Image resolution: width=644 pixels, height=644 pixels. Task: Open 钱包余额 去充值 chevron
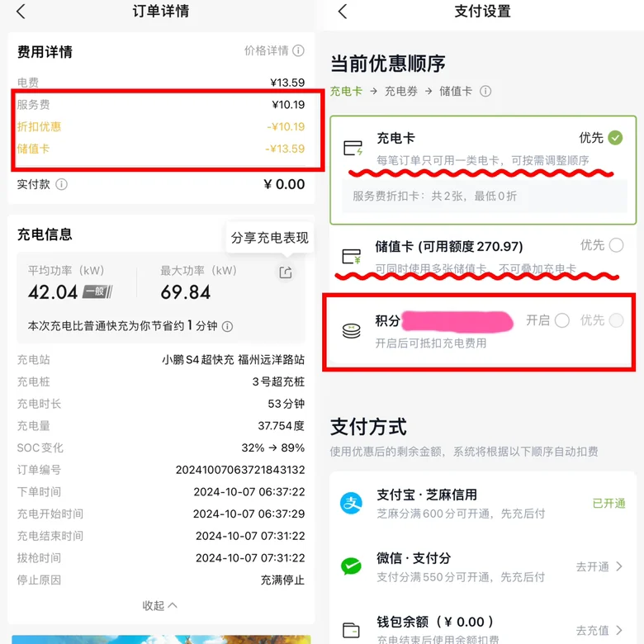tap(619, 630)
